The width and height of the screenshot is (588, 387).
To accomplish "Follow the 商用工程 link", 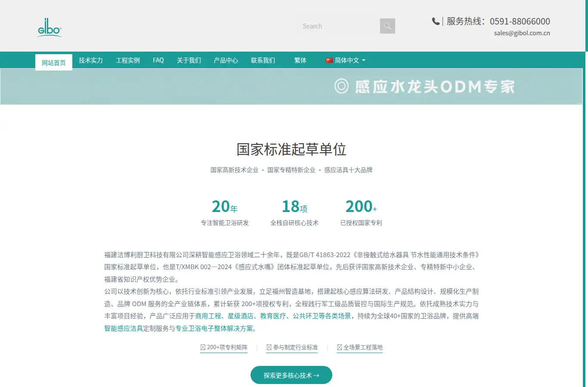I will [x=208, y=316].
